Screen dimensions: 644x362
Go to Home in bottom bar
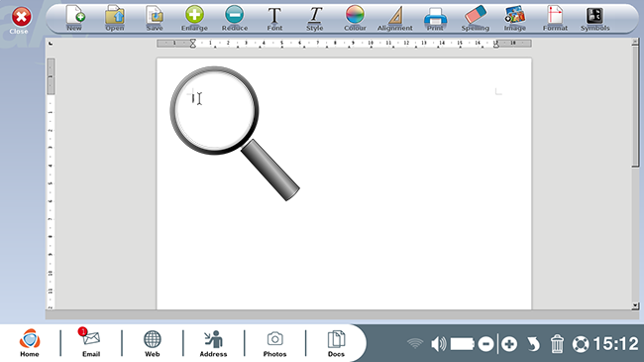30,343
